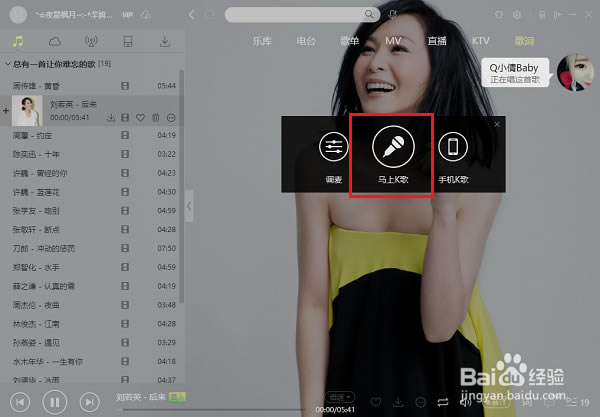Open more options for 刘若英 - 后来 row
The height and width of the screenshot is (417, 600).
pyautogui.click(x=171, y=118)
